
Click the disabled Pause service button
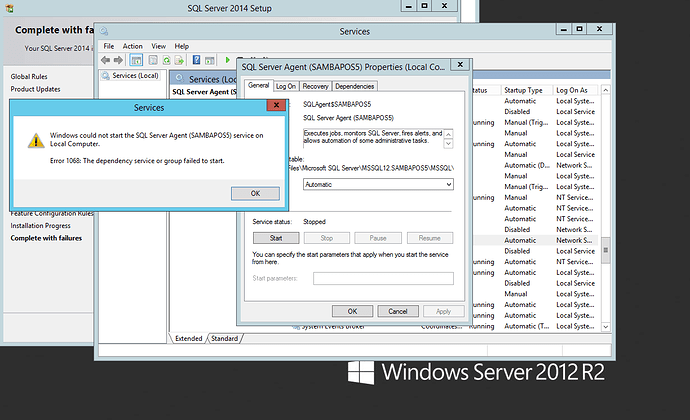pyautogui.click(x=378, y=238)
